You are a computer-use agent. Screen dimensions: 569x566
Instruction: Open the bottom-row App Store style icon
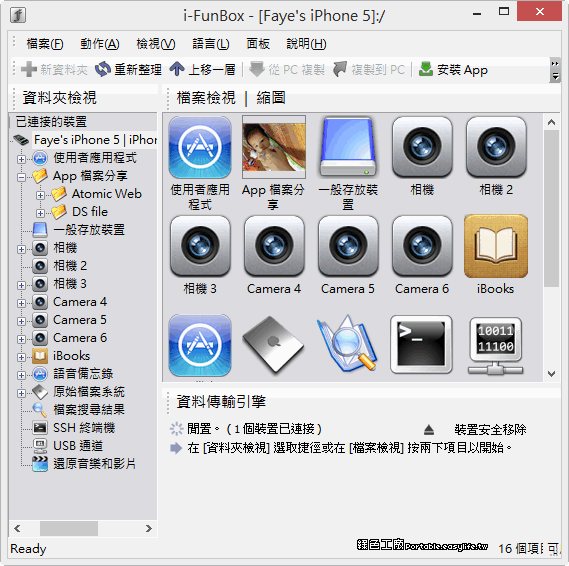200,345
